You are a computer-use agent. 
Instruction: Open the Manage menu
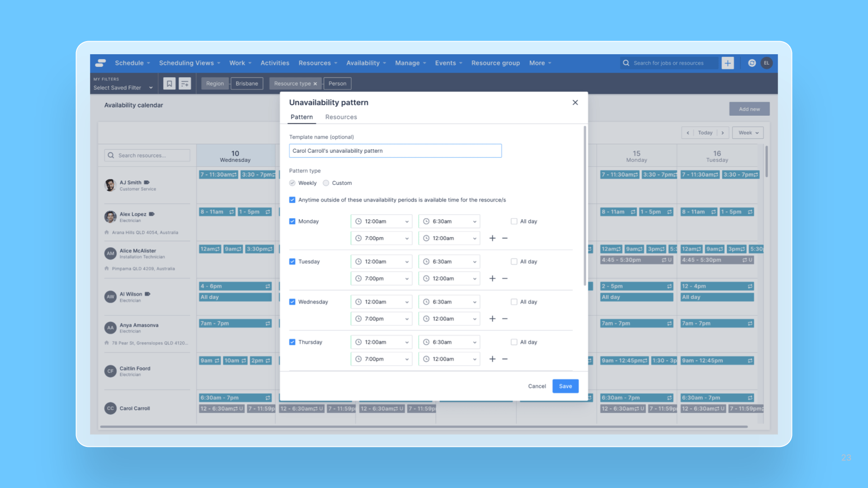point(410,63)
